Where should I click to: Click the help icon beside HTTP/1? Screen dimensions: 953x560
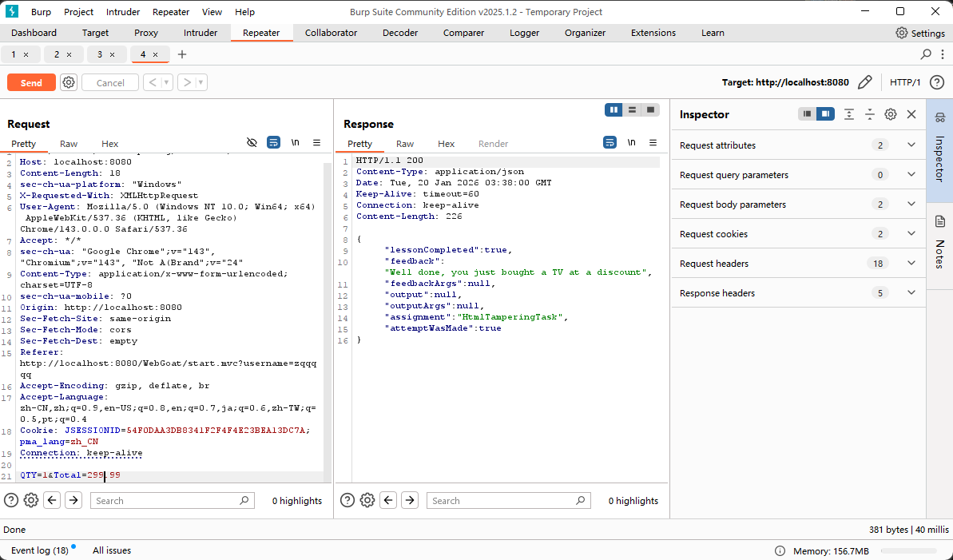[x=937, y=82]
